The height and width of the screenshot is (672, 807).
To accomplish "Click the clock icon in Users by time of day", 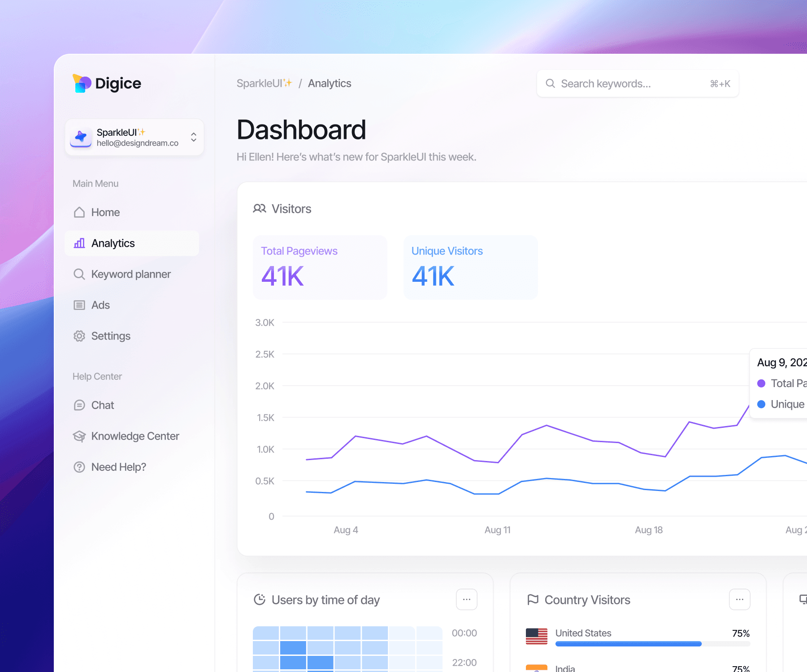I will (x=260, y=599).
